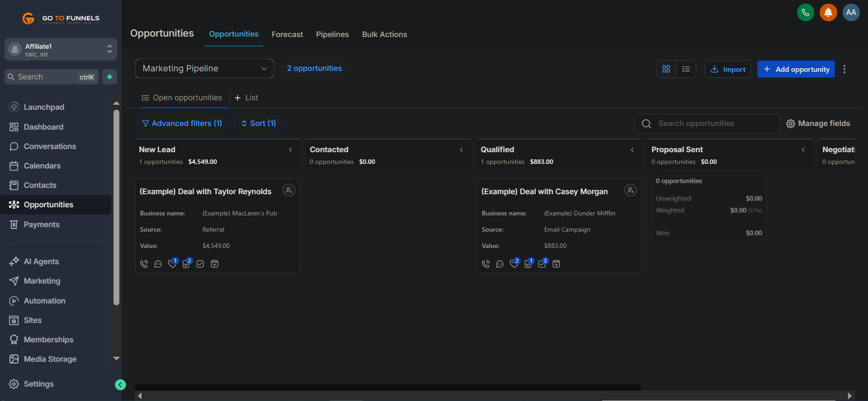Collapse the Contacted column

[x=462, y=149]
